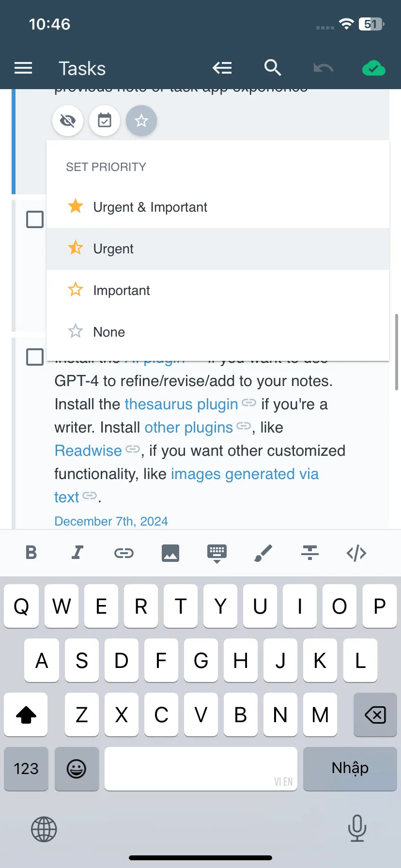
Task: Tap the green cloud sync icon
Action: point(374,68)
